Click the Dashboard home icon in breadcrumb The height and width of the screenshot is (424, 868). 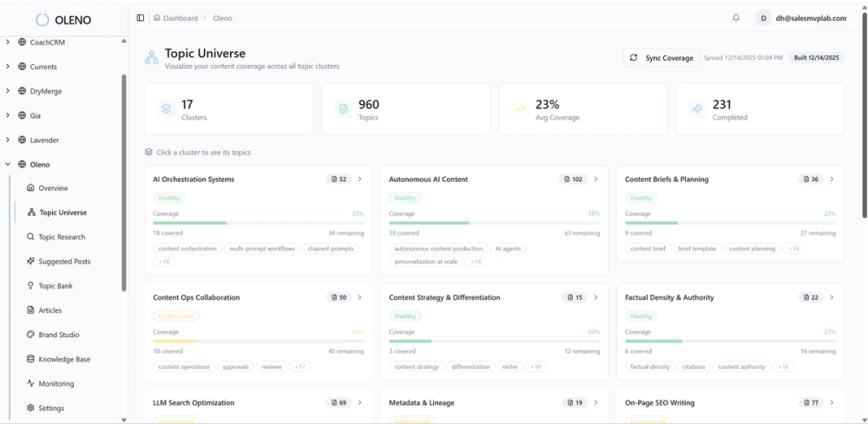pos(157,17)
